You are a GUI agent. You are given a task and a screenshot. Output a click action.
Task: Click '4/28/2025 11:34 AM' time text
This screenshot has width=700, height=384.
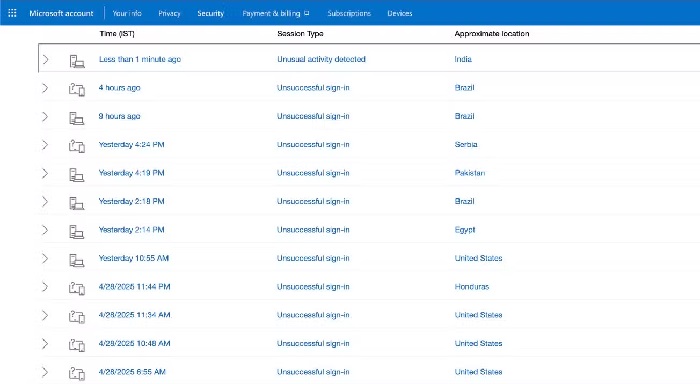(x=134, y=315)
